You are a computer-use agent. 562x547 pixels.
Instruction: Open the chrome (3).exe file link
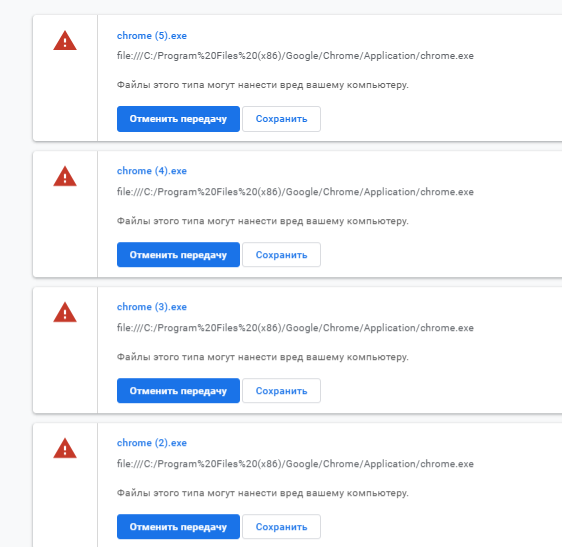coord(152,307)
